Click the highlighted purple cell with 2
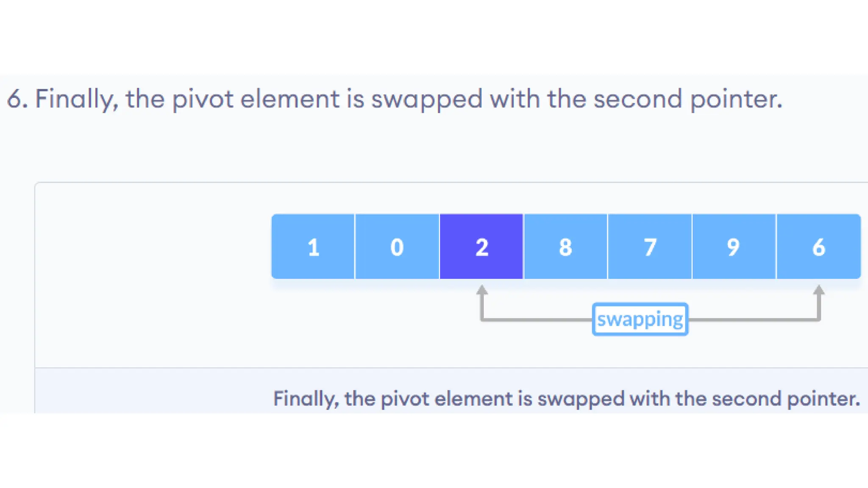The height and width of the screenshot is (488, 868). click(481, 247)
